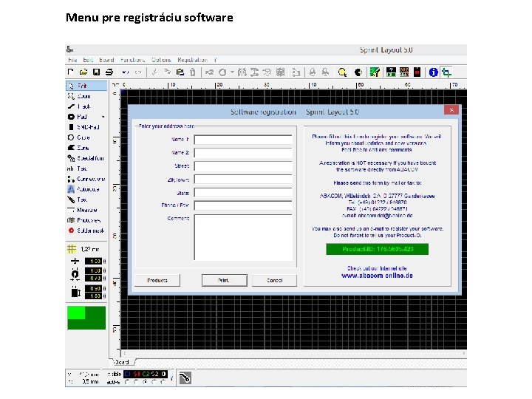Select the Solder mask tool

click(86, 231)
